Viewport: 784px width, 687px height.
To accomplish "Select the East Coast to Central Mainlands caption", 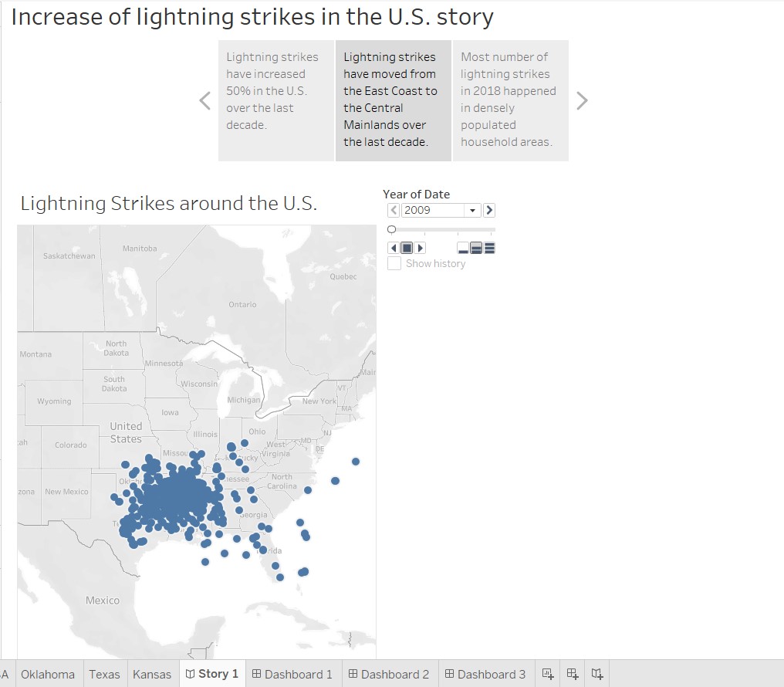I will coord(393,100).
